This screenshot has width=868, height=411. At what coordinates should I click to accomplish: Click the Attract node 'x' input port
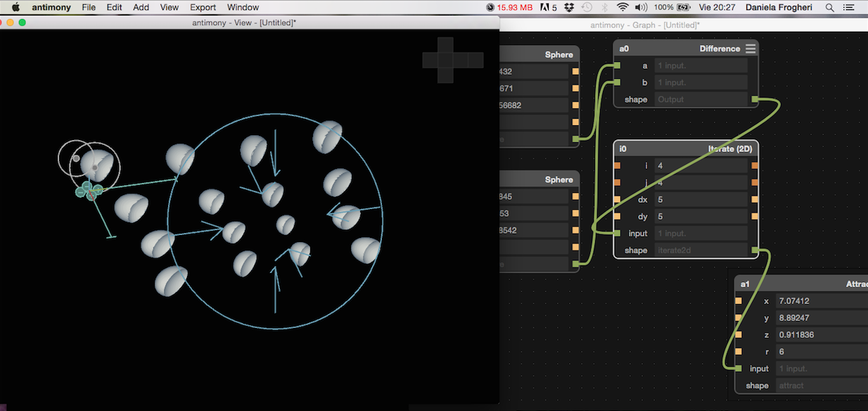(x=739, y=301)
